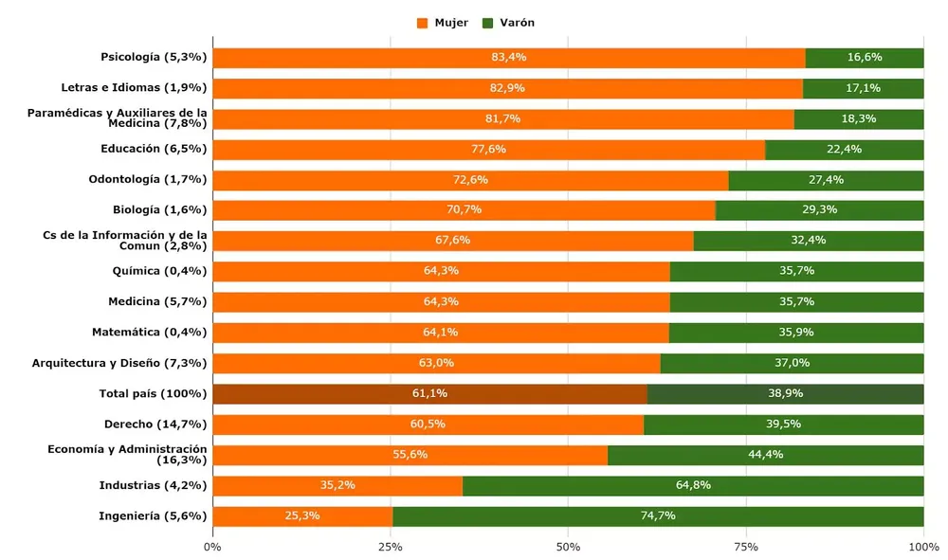Toggle the Mujer series legend label
Viewport: 948px width, 560px height.
point(451,23)
